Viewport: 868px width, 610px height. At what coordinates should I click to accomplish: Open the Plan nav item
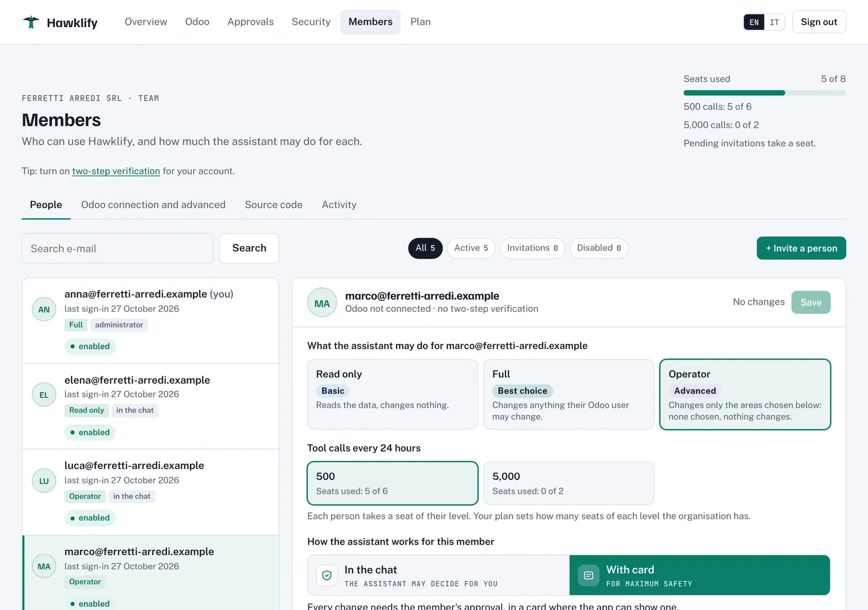click(x=420, y=22)
